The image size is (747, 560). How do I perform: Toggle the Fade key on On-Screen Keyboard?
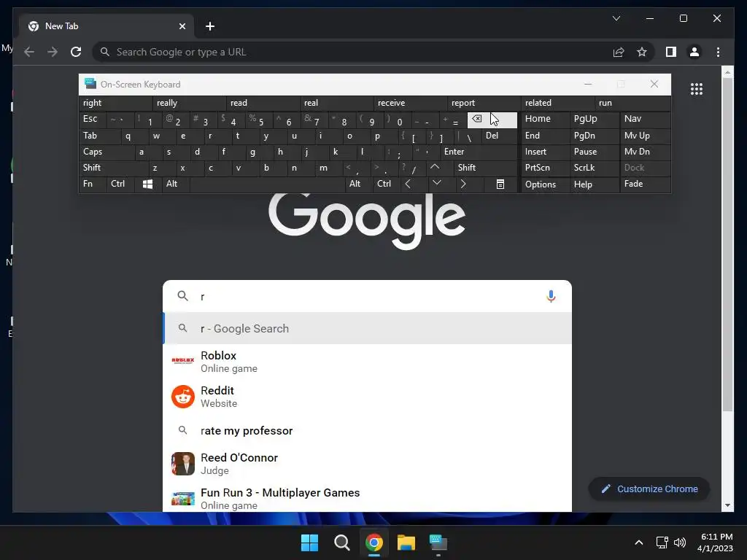[645, 184]
